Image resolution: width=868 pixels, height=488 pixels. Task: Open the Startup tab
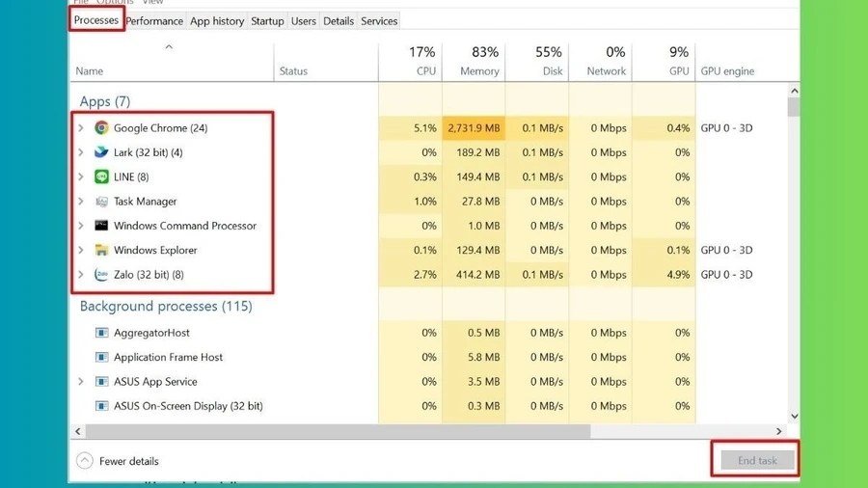pos(267,21)
